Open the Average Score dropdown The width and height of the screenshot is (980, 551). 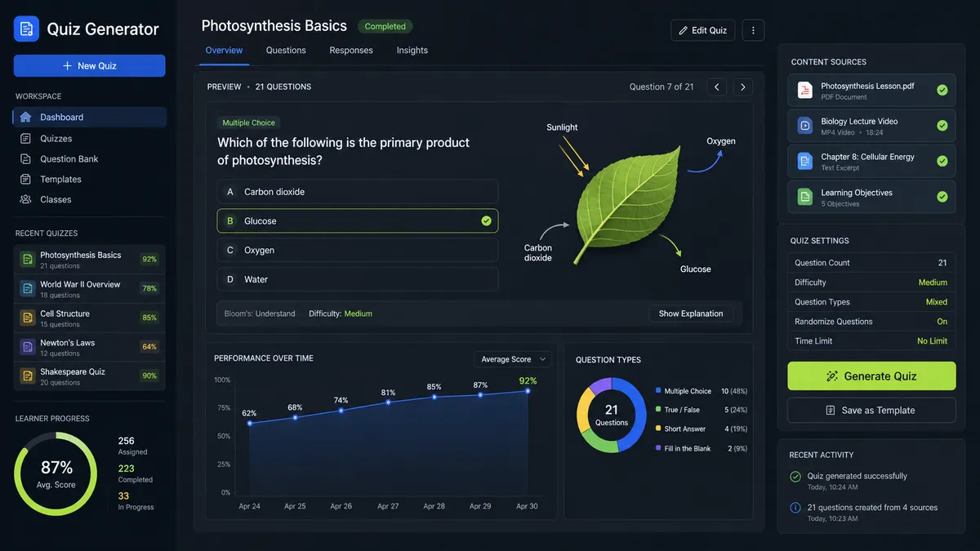coord(513,359)
